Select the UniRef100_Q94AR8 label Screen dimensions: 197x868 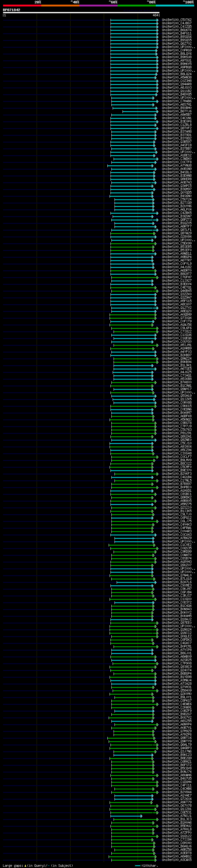(x=176, y=84)
